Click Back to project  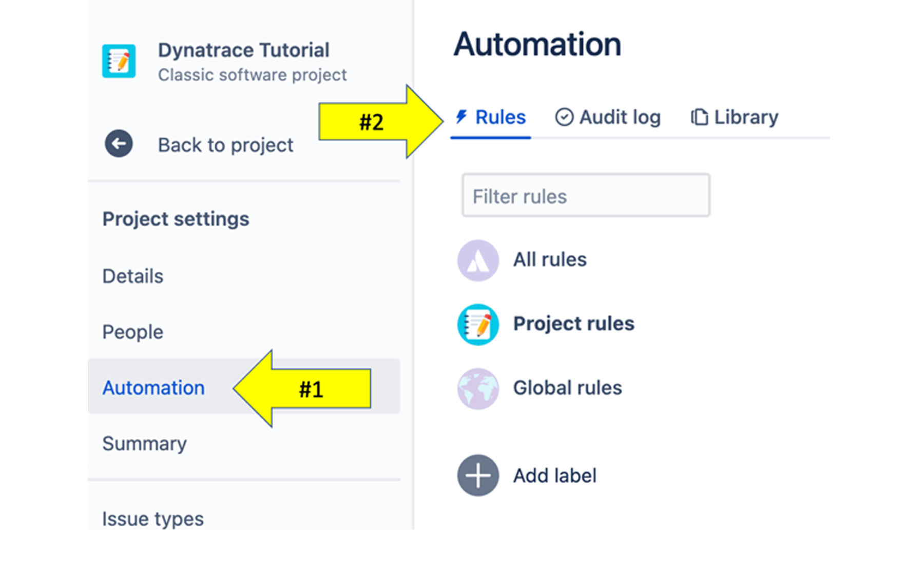[225, 144]
